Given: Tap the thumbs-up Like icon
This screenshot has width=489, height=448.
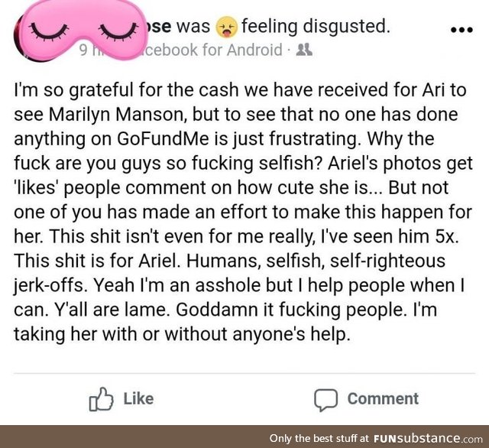Looking at the screenshot, I should point(101,399).
